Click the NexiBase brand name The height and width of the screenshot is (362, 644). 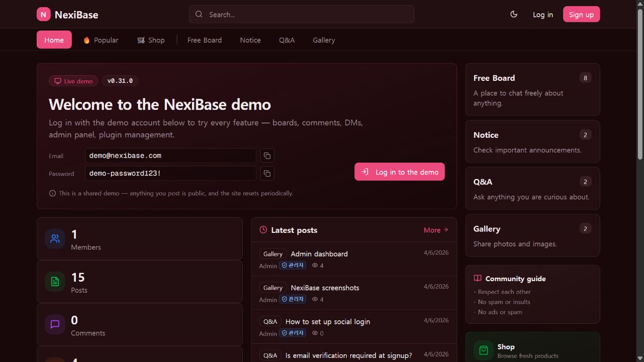point(76,15)
